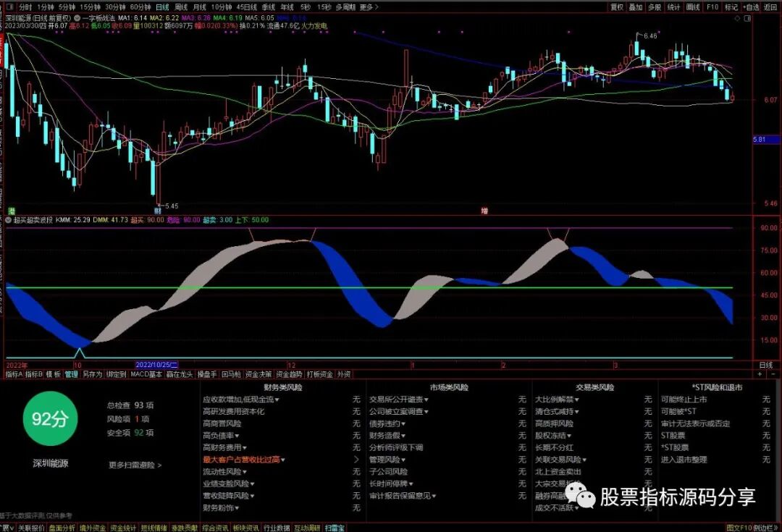Viewport: 782px width, 532px height.
Task: Click the 92分 green score circle
Action: point(49,419)
